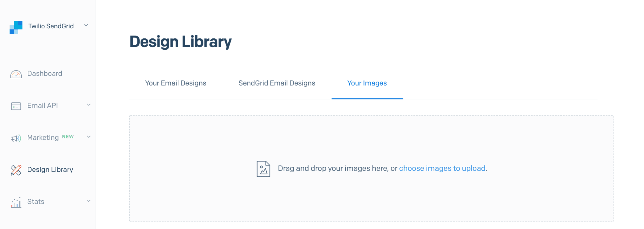644x229 pixels.
Task: Open the Design Library sidebar entry
Action: pos(50,170)
